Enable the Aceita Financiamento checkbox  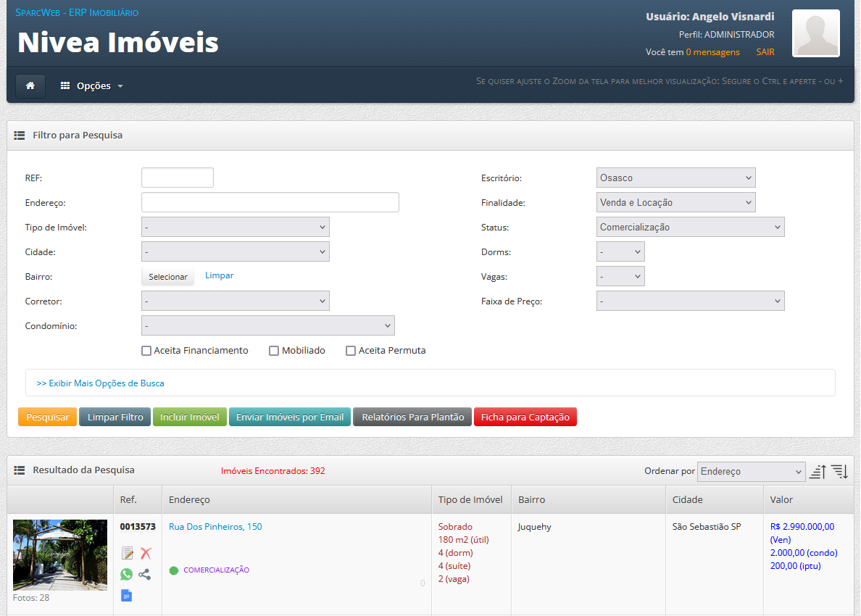[146, 351]
